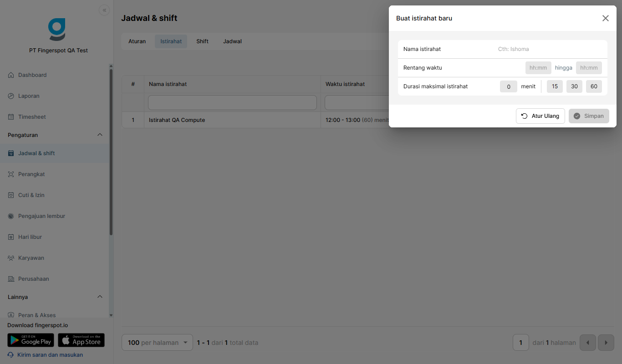Close the Buat istirahat baru dialog
Image resolution: width=622 pixels, height=364 pixels.
coord(606,18)
